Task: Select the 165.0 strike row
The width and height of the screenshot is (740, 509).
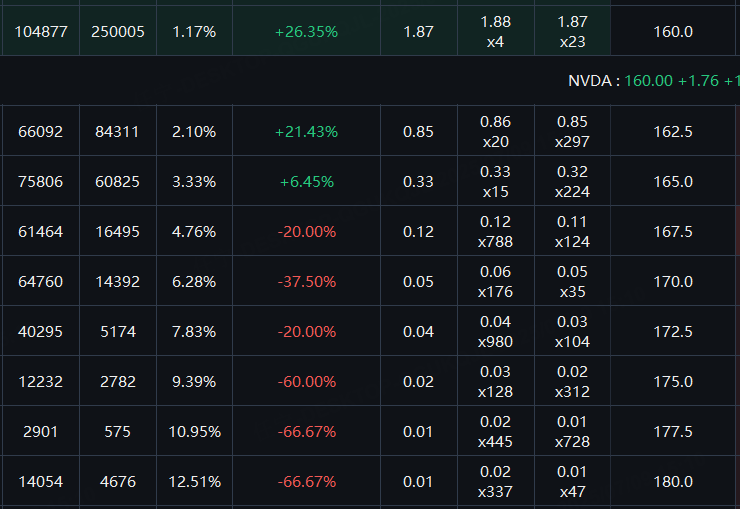Action: (x=673, y=181)
